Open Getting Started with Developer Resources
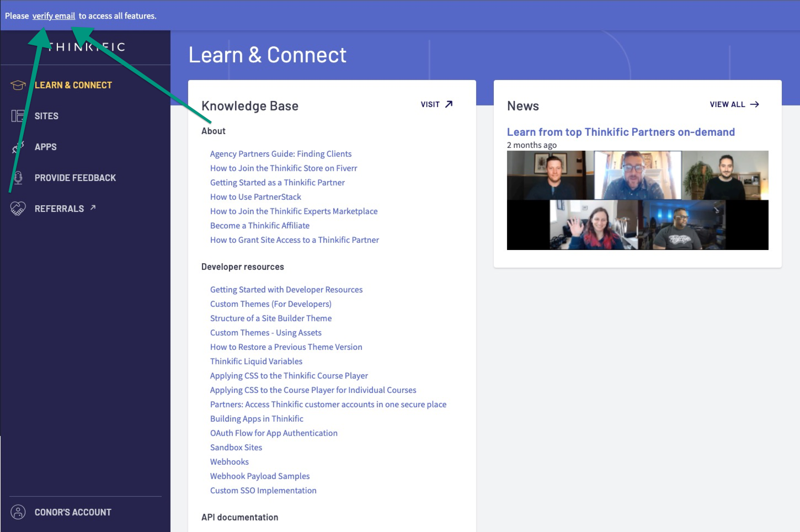 pos(286,290)
